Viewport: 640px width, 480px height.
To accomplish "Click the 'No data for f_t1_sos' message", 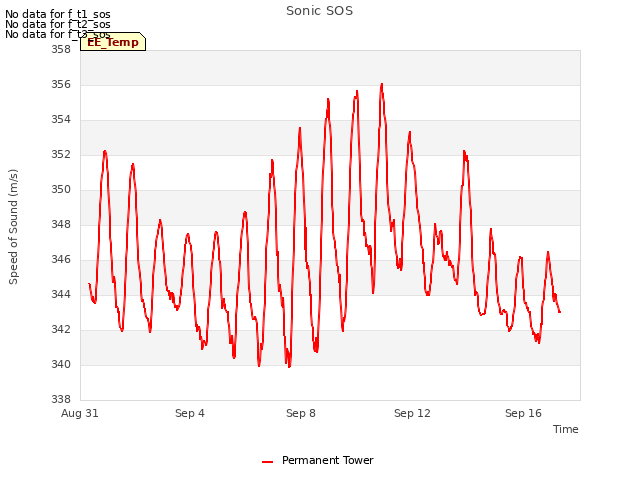I will (58, 14).
